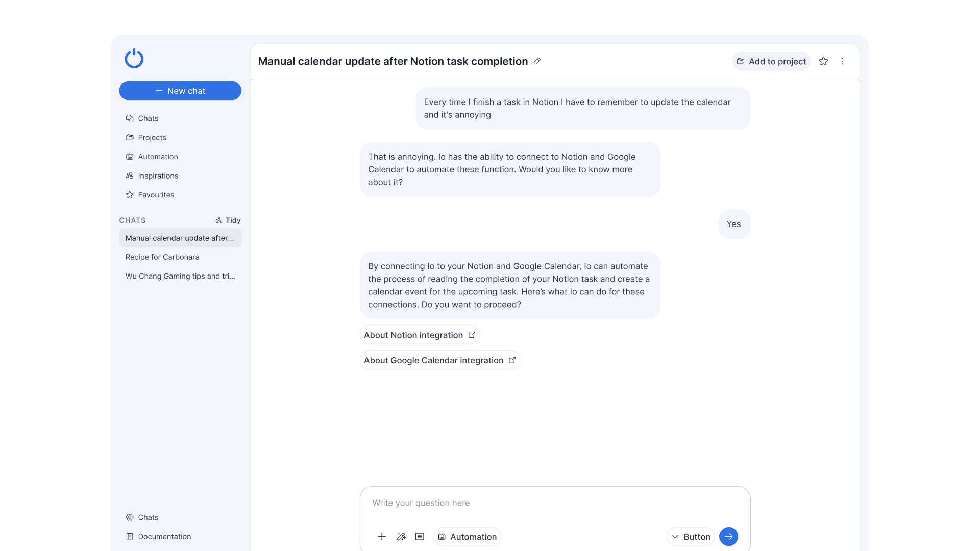Expand the Button dropdown near send

click(x=691, y=536)
